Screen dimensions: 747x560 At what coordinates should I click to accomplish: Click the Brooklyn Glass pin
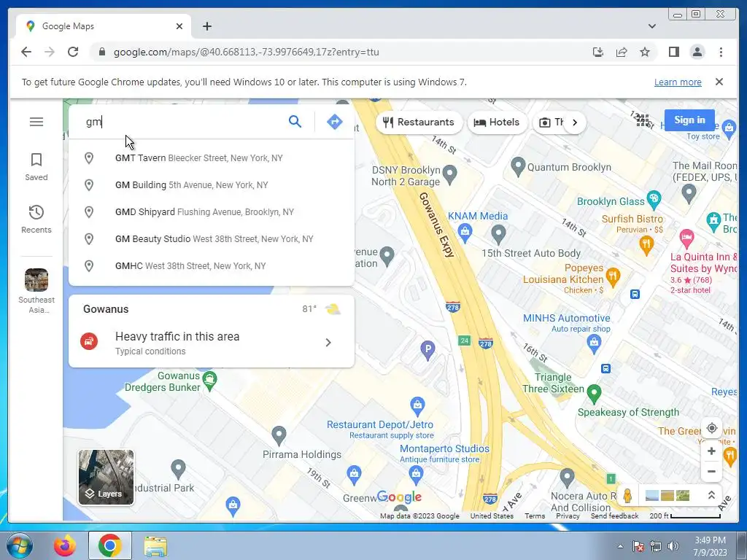(x=654, y=200)
